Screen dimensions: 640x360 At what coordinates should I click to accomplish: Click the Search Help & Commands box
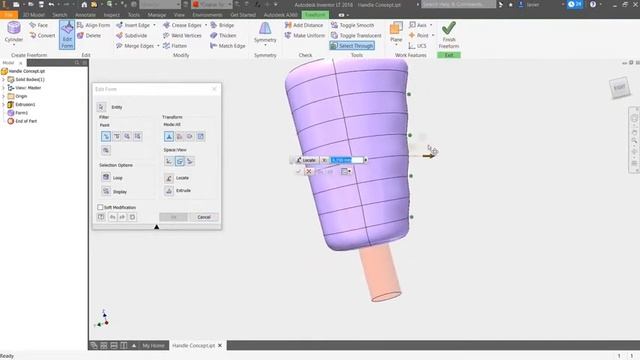point(458,4)
